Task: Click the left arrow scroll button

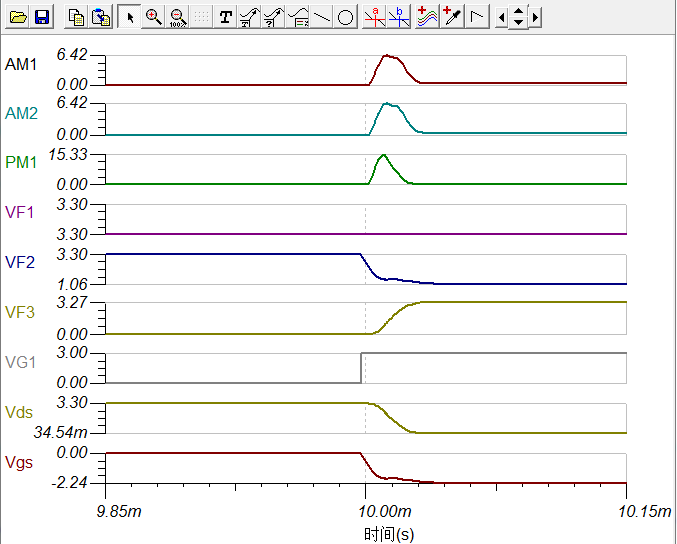Action: pos(501,17)
